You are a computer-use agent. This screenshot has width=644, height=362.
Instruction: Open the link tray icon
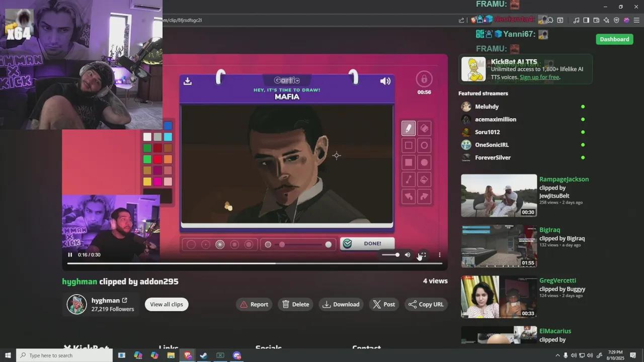coord(599,355)
